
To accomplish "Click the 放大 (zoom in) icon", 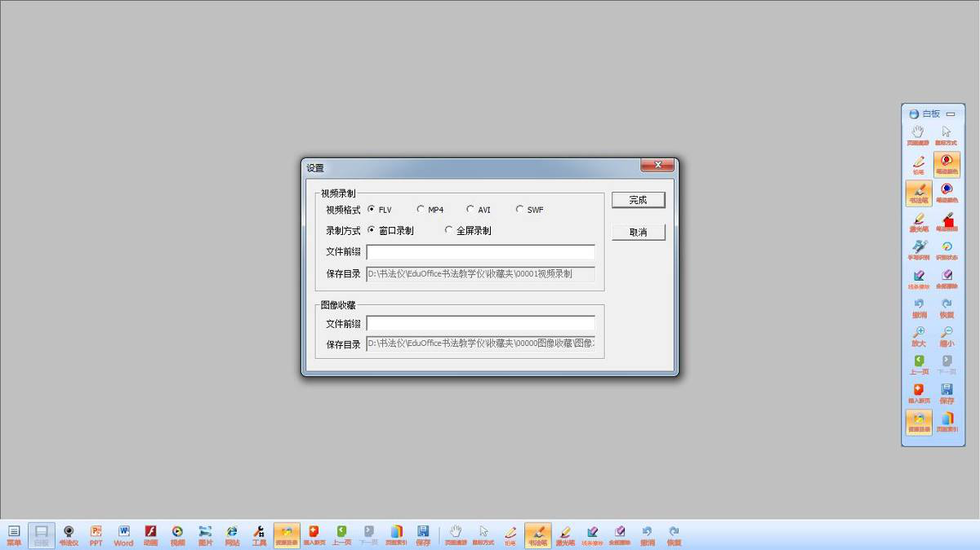I will [x=919, y=336].
